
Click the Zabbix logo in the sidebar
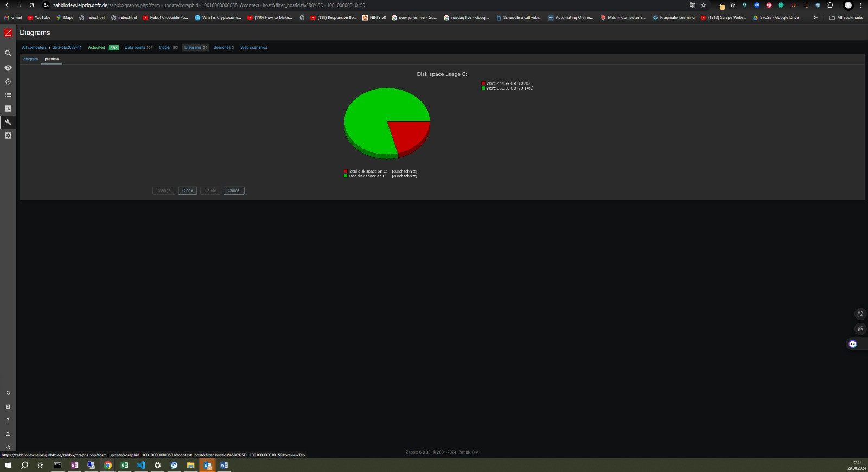pyautogui.click(x=8, y=33)
